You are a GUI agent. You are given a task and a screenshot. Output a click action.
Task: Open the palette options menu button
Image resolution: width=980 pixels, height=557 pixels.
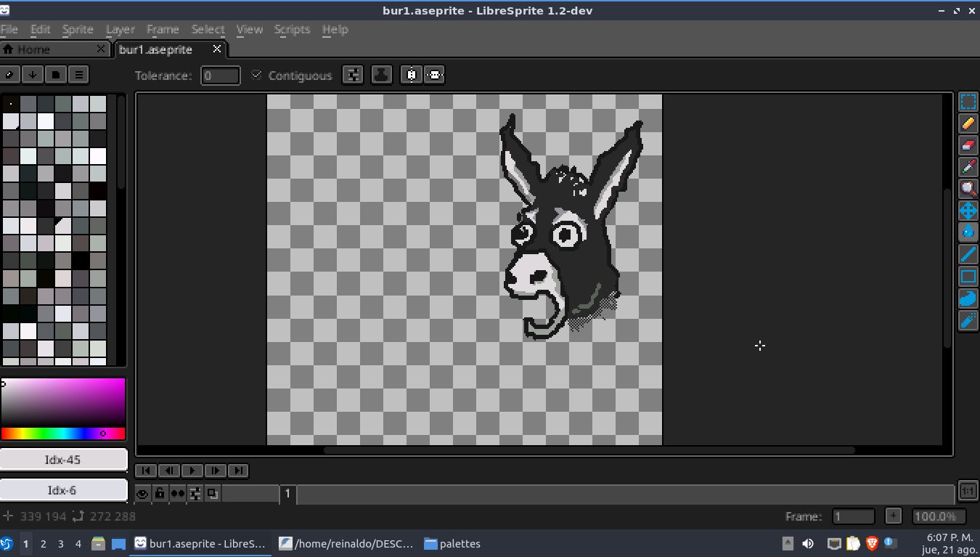(x=78, y=74)
